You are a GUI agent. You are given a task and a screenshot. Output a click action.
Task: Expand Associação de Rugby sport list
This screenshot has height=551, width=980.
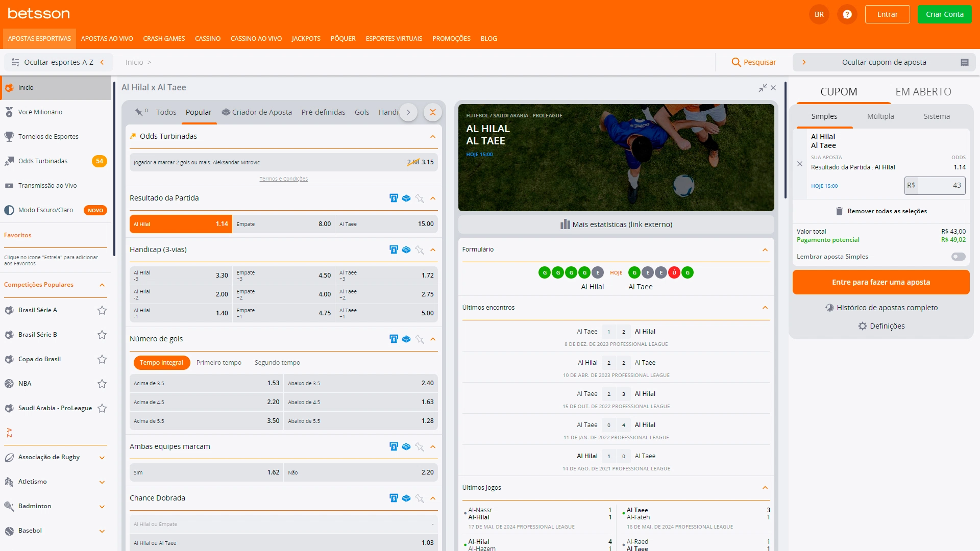[102, 458]
